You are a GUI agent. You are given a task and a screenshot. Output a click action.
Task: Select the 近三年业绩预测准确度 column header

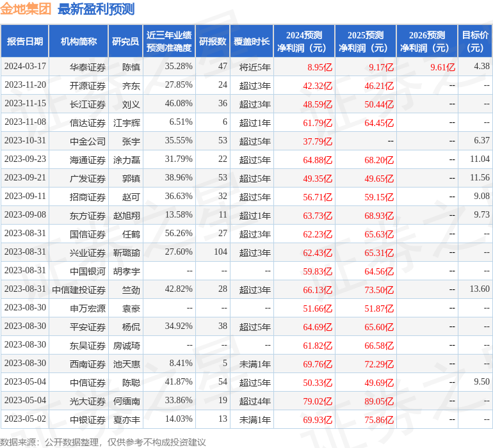pyautogui.click(x=169, y=42)
